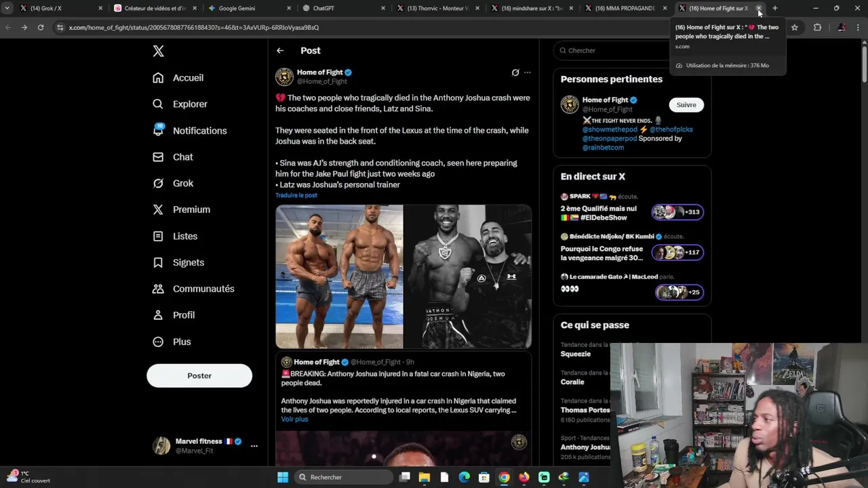Join the #ElDebeShow live space
Screen dimensions: 868x488
tap(632, 207)
